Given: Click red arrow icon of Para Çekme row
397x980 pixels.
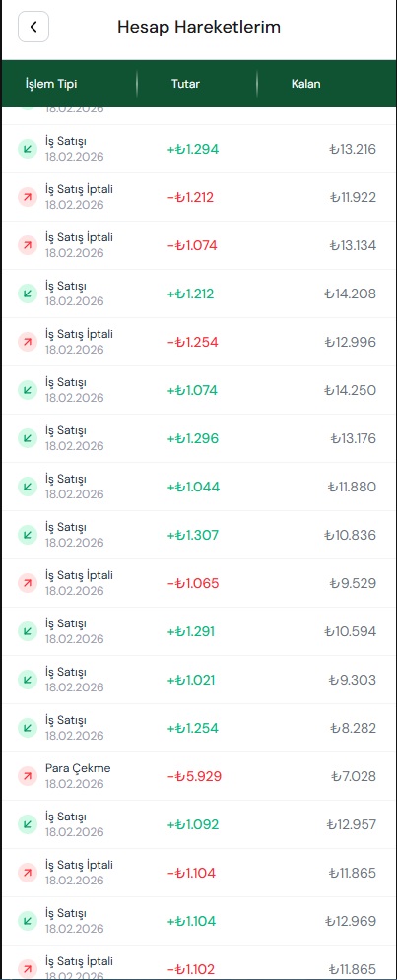Looking at the screenshot, I should point(28,776).
